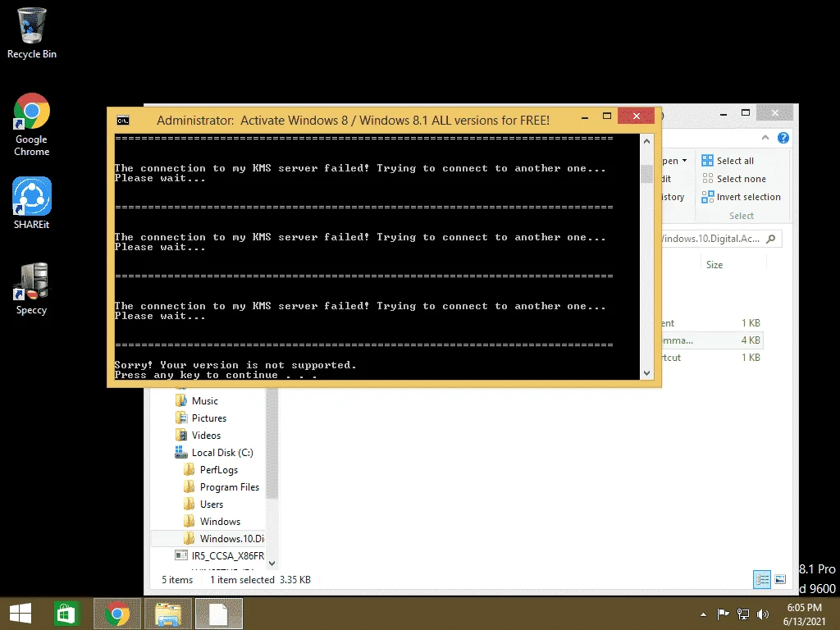Select the Windows folder in tree
This screenshot has width=840, height=630.
220,521
